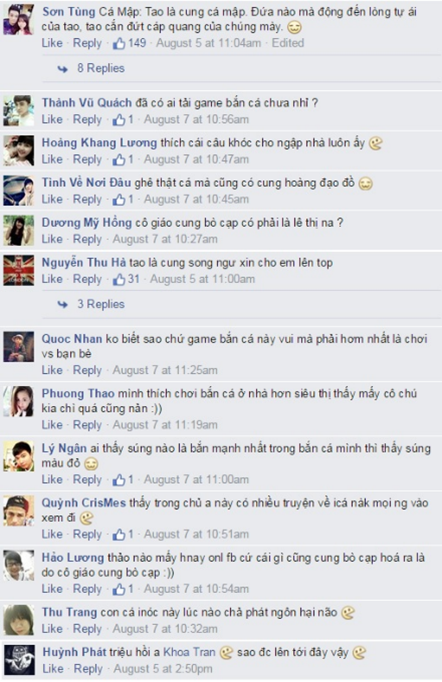Reply to Huỳnh Phát's comment
Viewport: 442px width, 682px height.
coord(88,669)
